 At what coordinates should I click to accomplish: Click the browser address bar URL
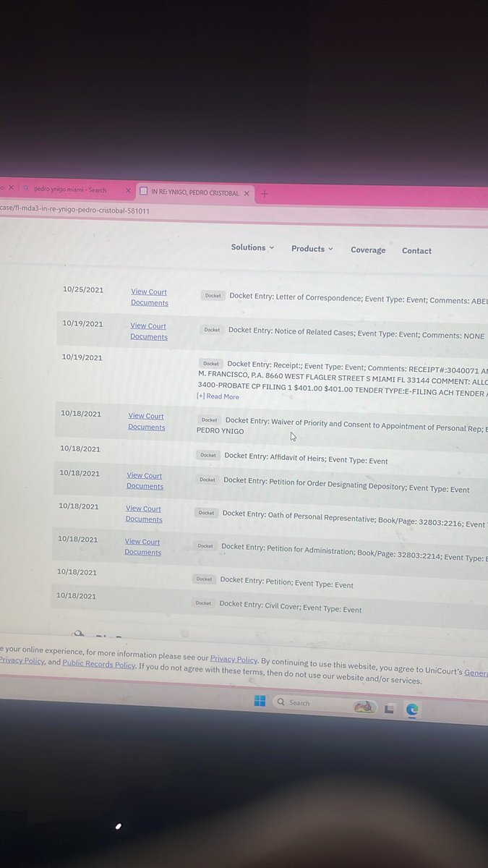tap(75, 210)
